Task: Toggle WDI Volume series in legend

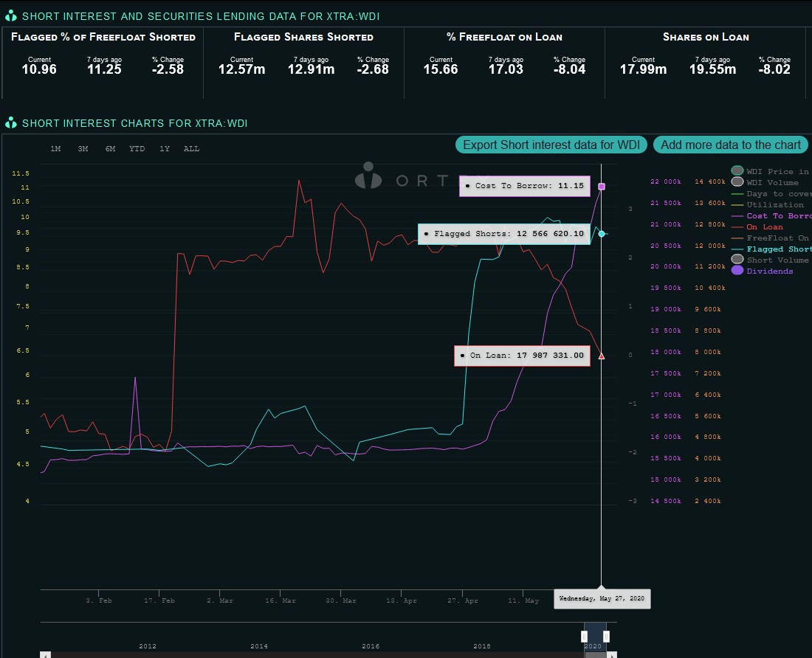Action: coord(765,182)
